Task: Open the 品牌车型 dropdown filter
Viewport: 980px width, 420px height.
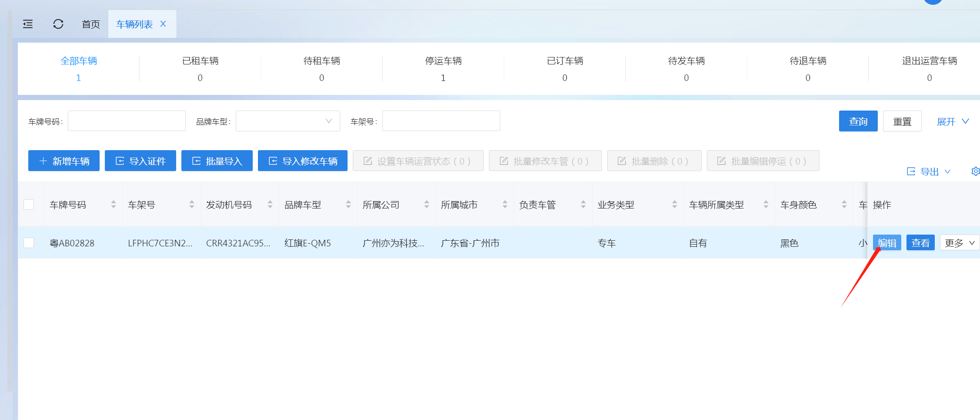Action: (288, 121)
